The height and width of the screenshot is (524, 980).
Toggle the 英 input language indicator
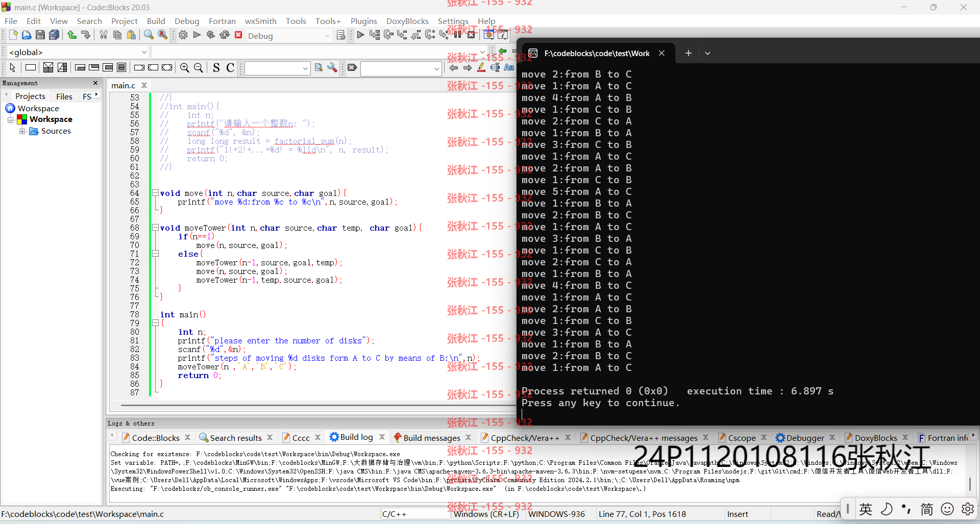point(866,509)
